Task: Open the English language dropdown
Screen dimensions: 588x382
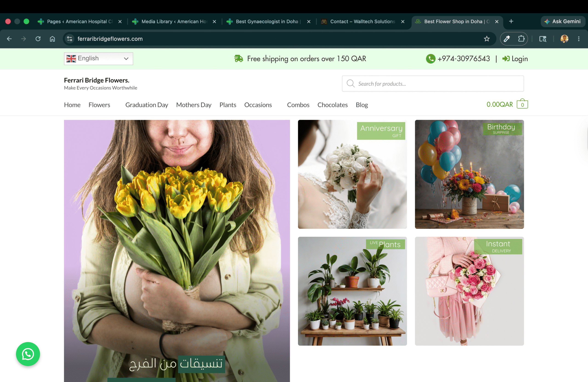Action: coord(98,59)
